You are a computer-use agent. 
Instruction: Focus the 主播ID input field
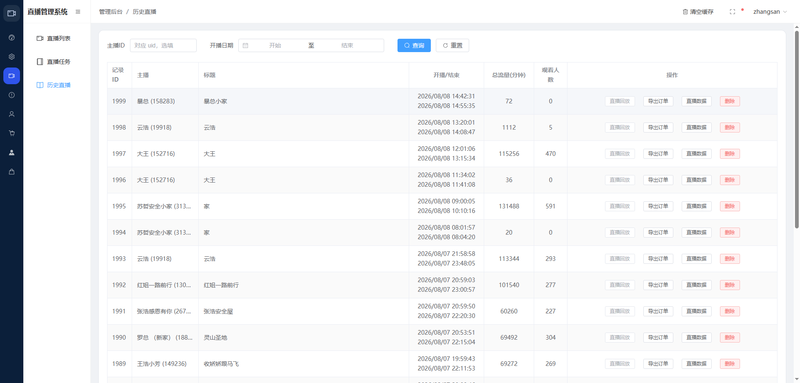point(163,45)
